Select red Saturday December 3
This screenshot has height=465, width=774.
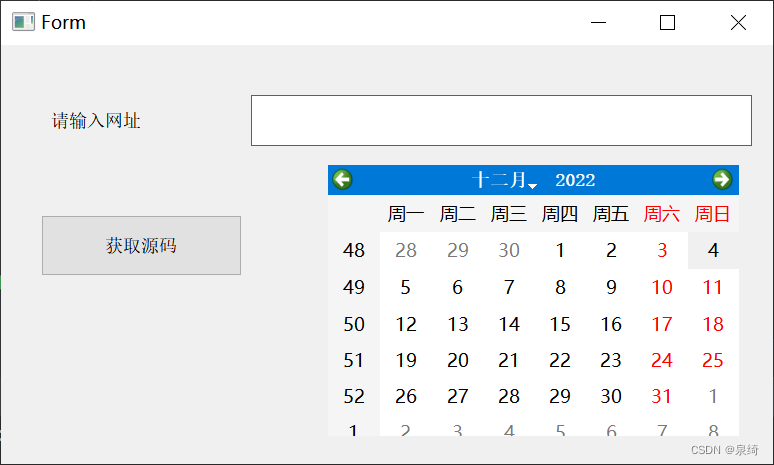(x=662, y=250)
